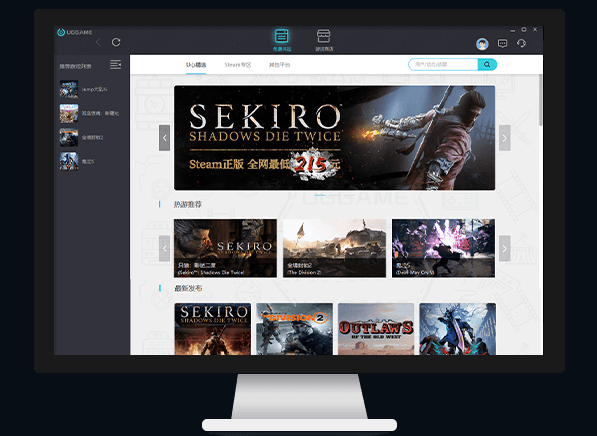Click the UUGAME logo in the title bar
This screenshot has width=597, height=436.
74,32
